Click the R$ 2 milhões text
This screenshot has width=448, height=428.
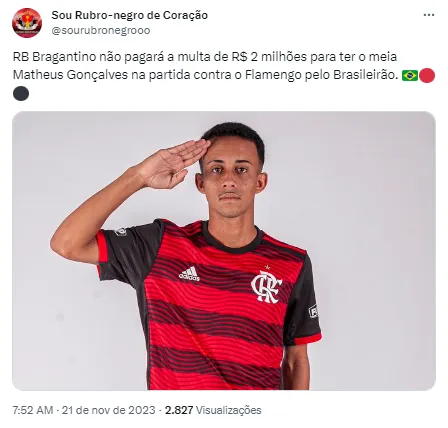click(x=269, y=57)
